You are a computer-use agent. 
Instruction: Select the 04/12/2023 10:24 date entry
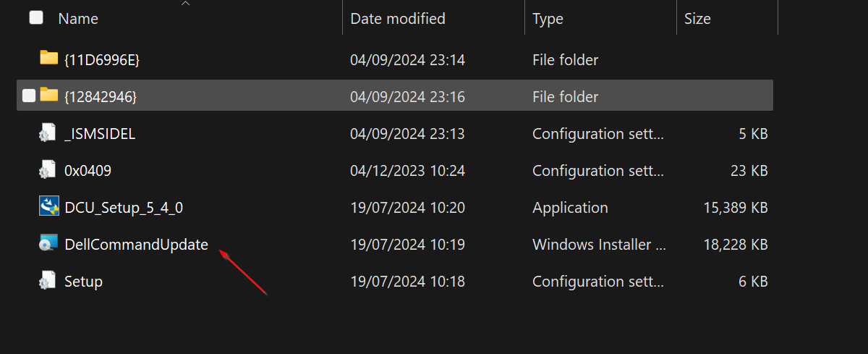(407, 171)
